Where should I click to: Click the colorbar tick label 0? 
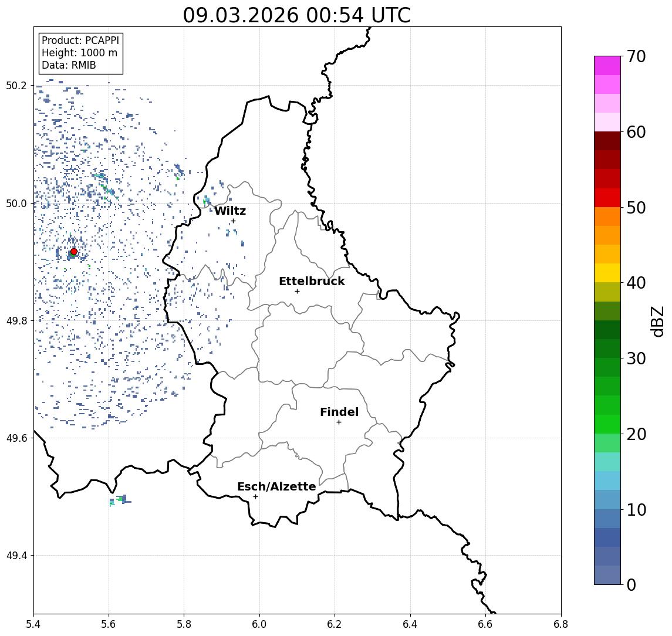point(632,584)
